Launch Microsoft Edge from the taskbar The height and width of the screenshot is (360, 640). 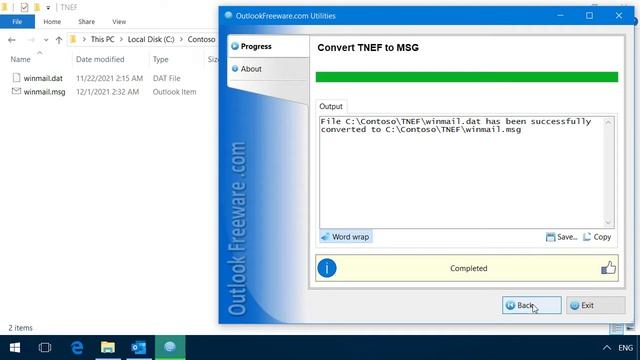point(77,347)
